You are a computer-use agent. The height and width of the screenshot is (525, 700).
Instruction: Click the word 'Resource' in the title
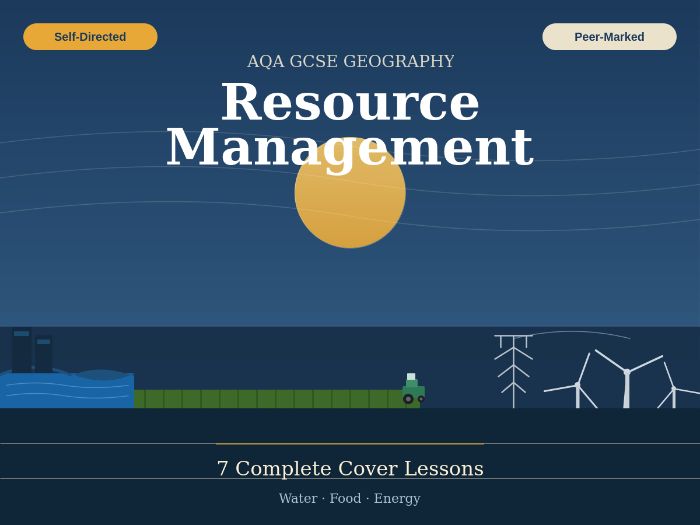350,102
